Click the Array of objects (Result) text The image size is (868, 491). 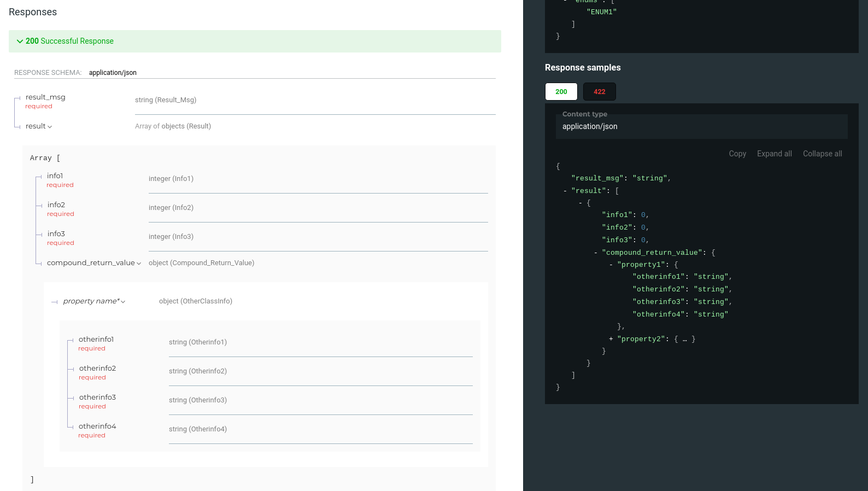point(173,126)
